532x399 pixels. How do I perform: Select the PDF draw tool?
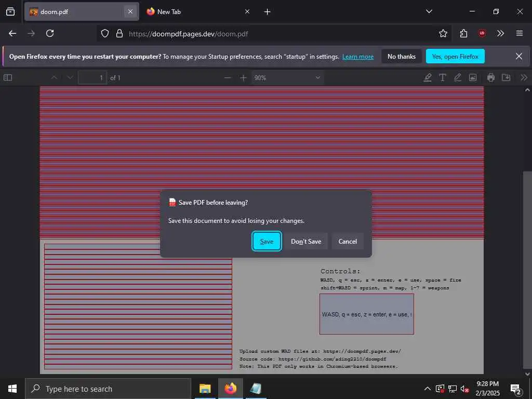point(457,78)
